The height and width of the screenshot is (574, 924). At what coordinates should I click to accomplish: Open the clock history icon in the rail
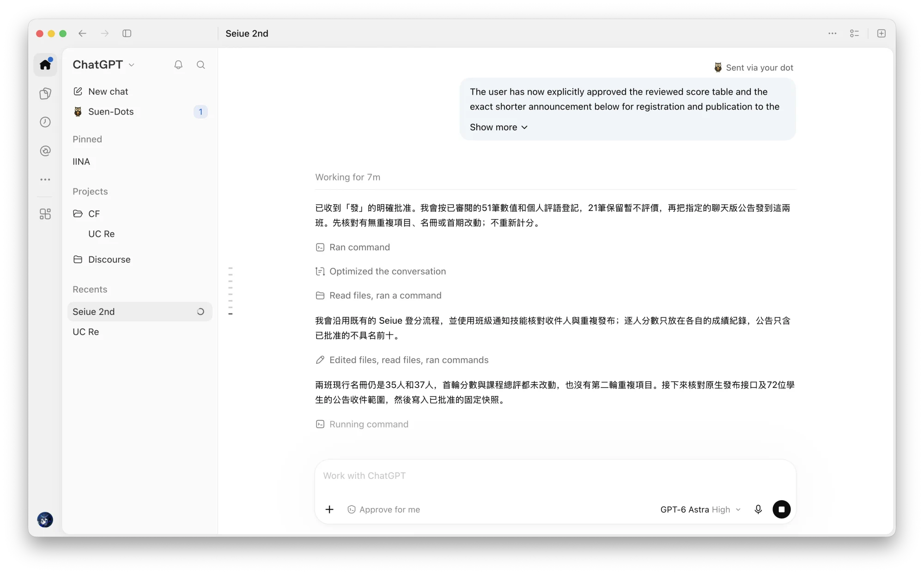(45, 122)
